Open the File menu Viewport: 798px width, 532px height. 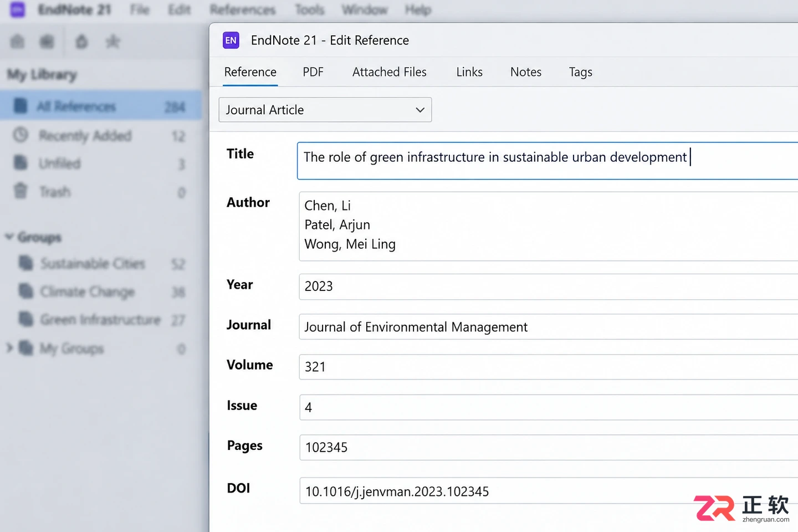140,9
